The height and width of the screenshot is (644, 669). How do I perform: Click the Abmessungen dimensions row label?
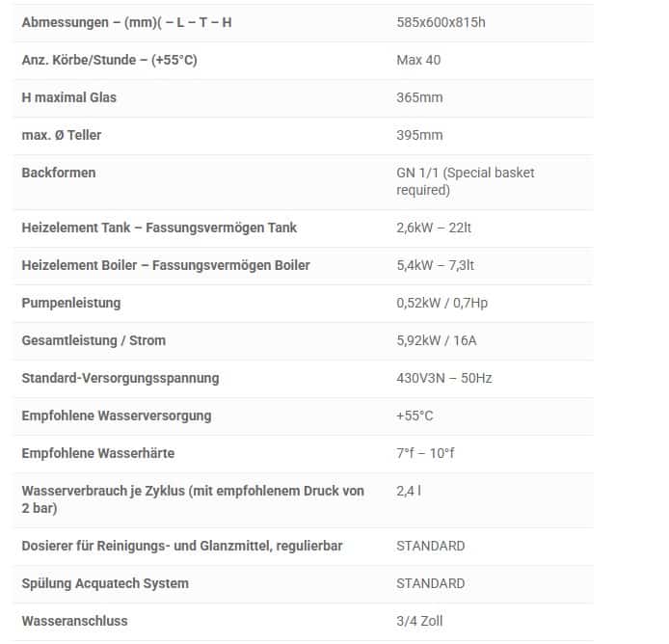pyautogui.click(x=126, y=22)
